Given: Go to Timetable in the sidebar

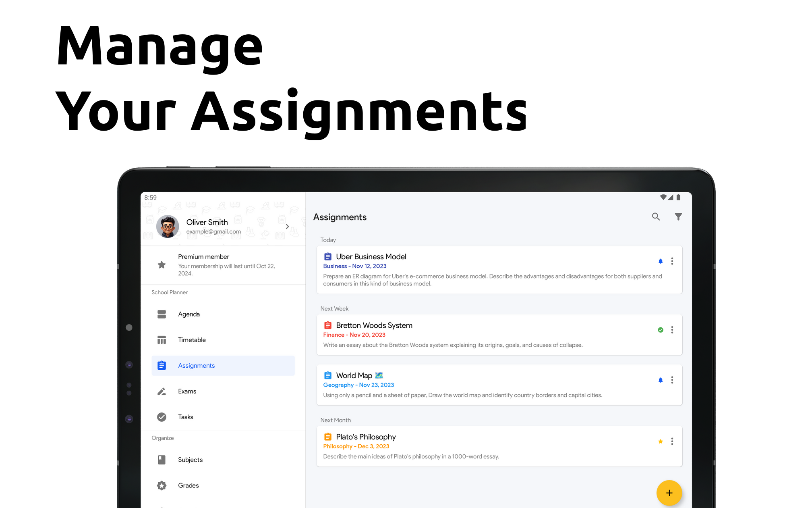Looking at the screenshot, I should point(192,340).
